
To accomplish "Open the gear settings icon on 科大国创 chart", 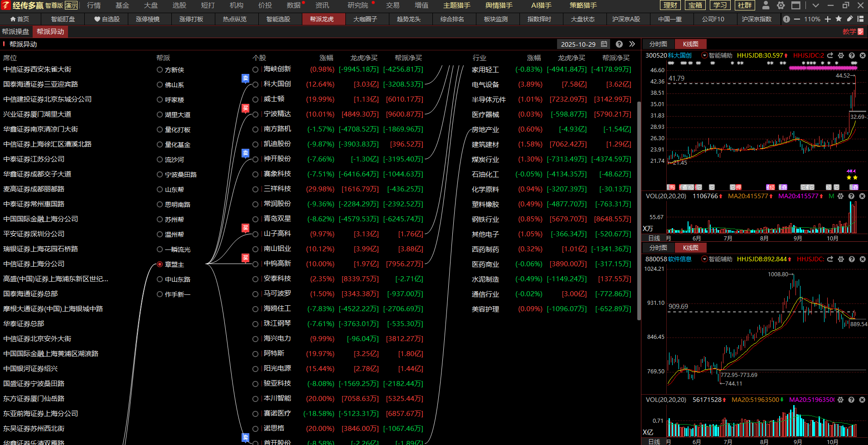I will 841,55.
